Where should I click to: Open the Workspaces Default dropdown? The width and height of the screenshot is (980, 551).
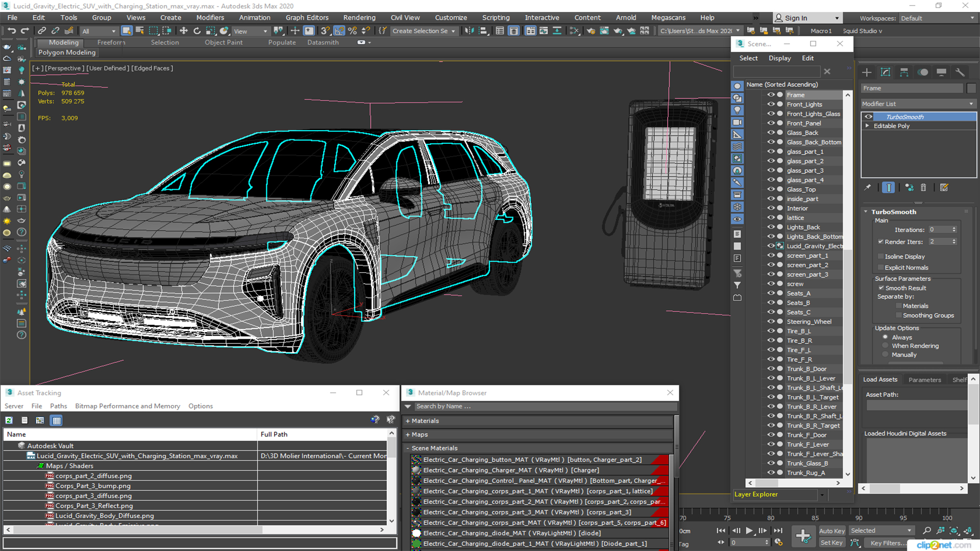tap(937, 18)
